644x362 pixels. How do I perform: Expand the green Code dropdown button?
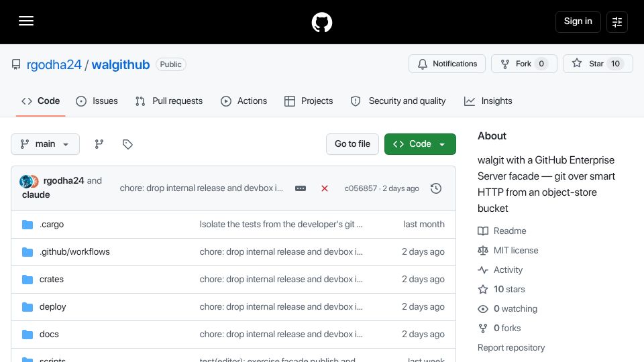tap(420, 144)
